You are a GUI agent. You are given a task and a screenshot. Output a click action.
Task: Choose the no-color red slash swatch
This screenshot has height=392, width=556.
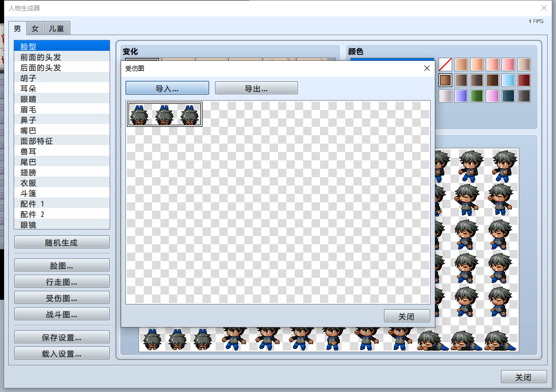[445, 64]
